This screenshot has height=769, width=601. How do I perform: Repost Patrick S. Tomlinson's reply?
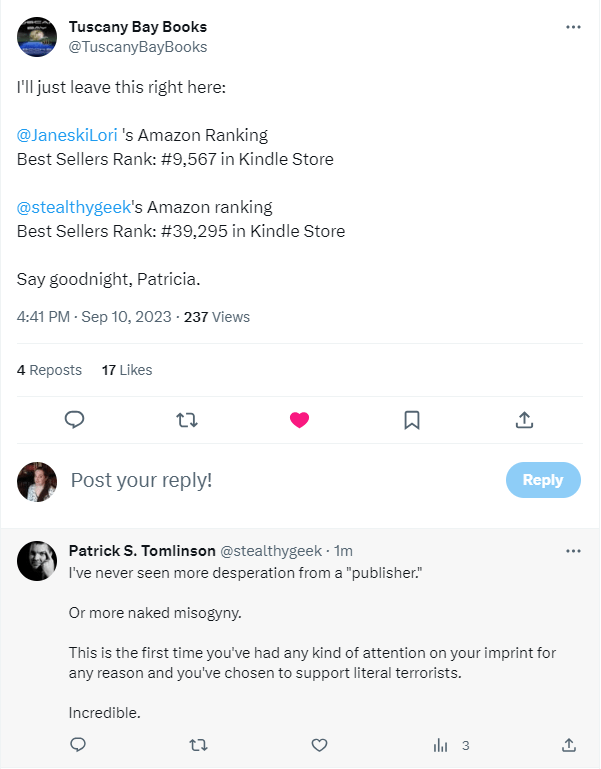(198, 745)
